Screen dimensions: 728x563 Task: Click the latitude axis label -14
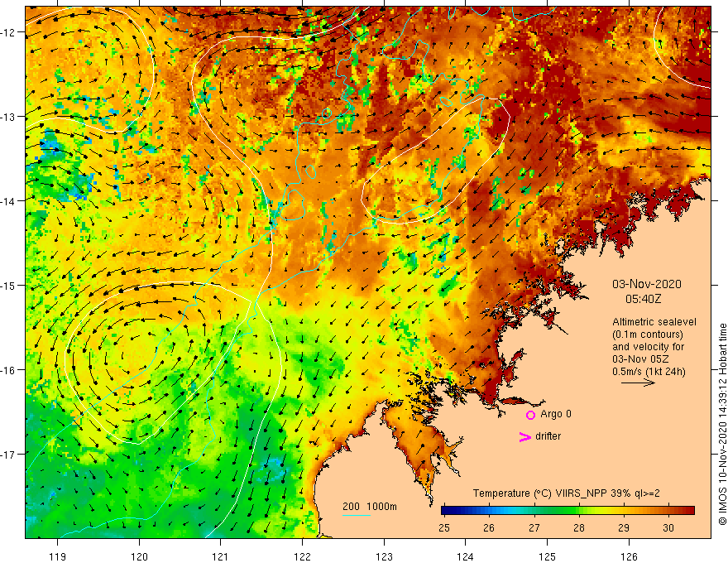point(7,201)
